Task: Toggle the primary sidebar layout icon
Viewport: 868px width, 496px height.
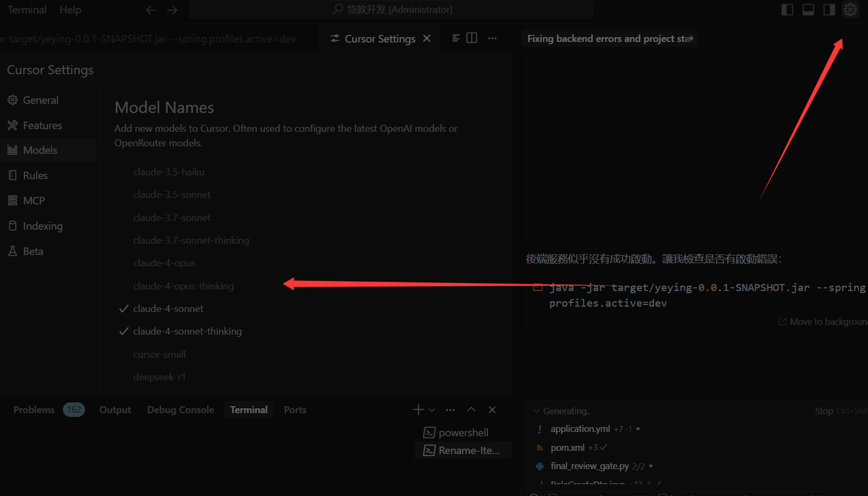Action: pyautogui.click(x=787, y=10)
